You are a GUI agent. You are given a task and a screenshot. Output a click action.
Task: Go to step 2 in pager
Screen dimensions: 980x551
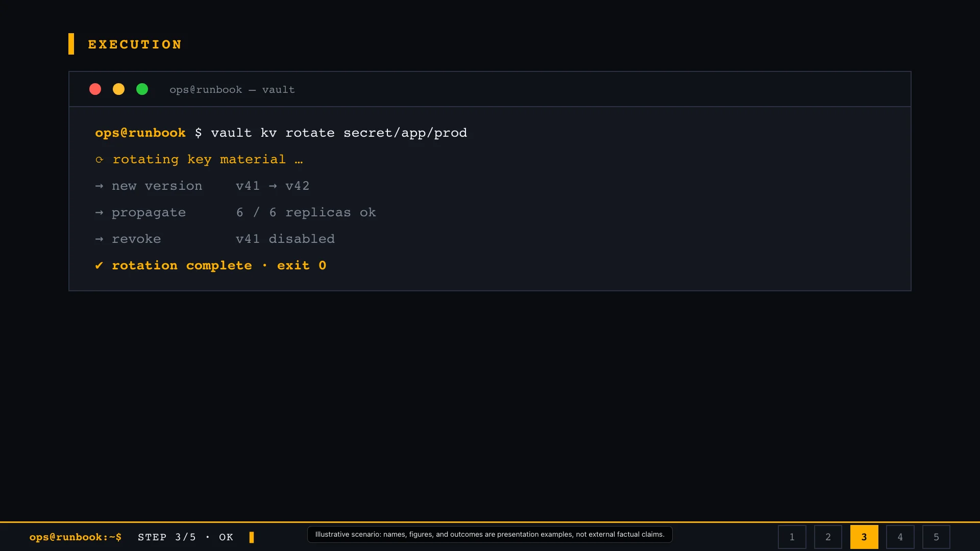tap(828, 537)
